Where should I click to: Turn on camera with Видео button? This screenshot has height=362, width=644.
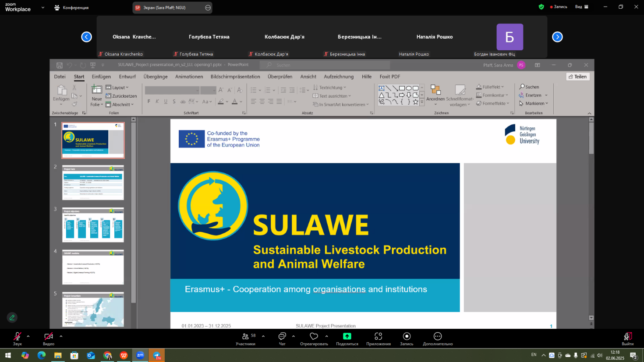coord(49,339)
